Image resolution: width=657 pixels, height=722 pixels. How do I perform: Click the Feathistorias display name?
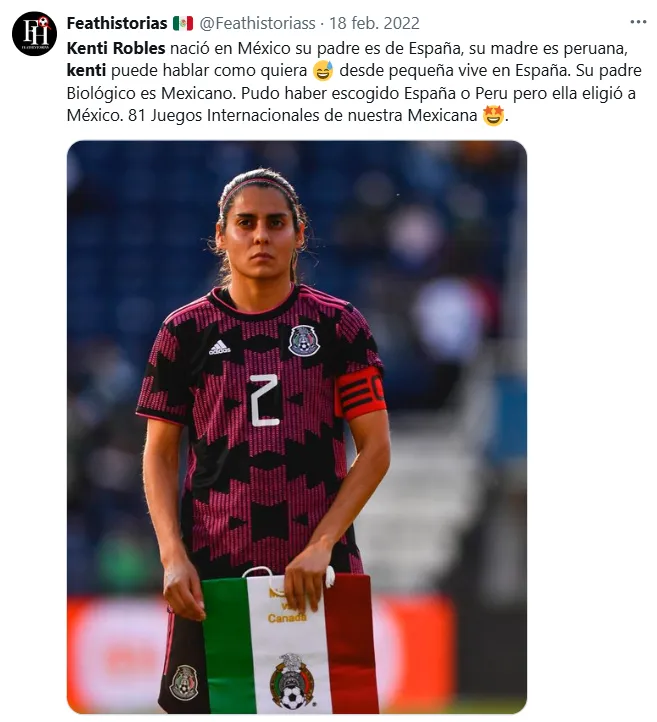(117, 23)
